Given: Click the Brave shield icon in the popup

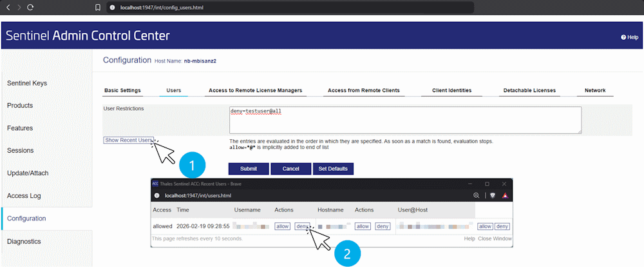Looking at the screenshot, I should click(x=492, y=195).
